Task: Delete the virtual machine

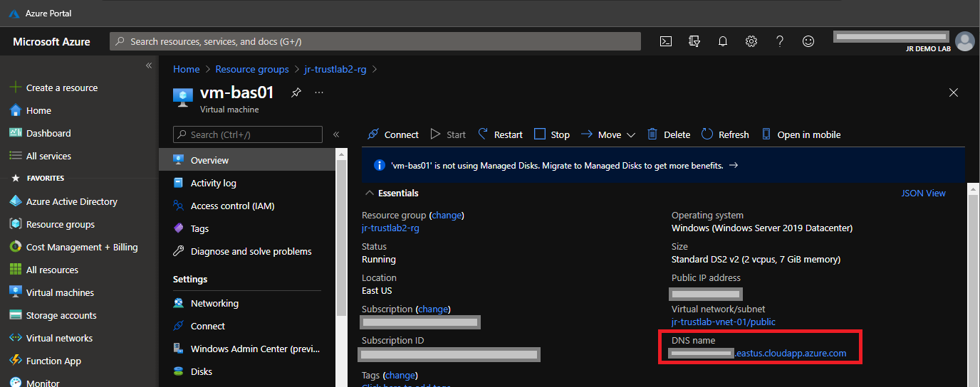Action: tap(669, 134)
